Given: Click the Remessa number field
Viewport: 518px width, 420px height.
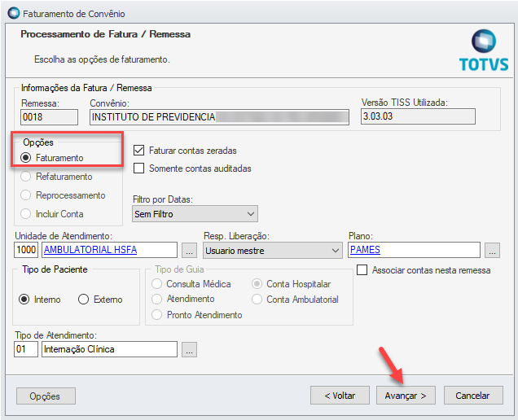Looking at the screenshot, I should (49, 117).
